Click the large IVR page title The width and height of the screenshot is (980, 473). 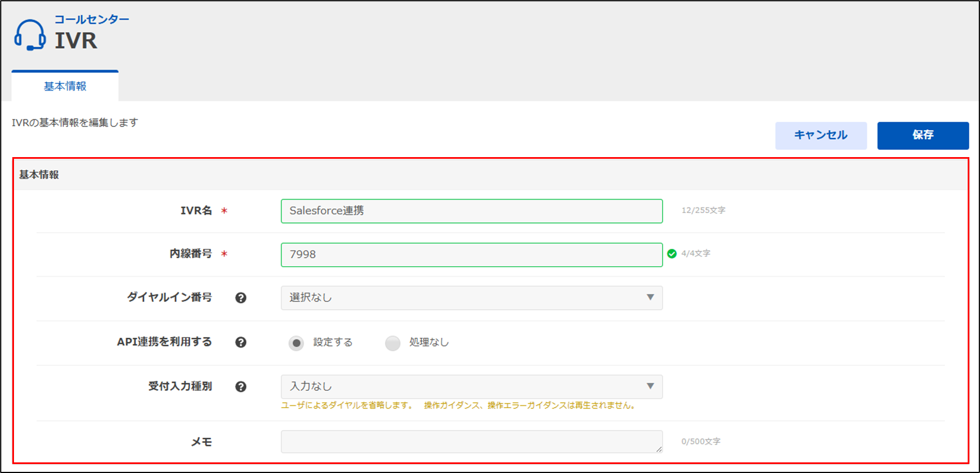[76, 41]
